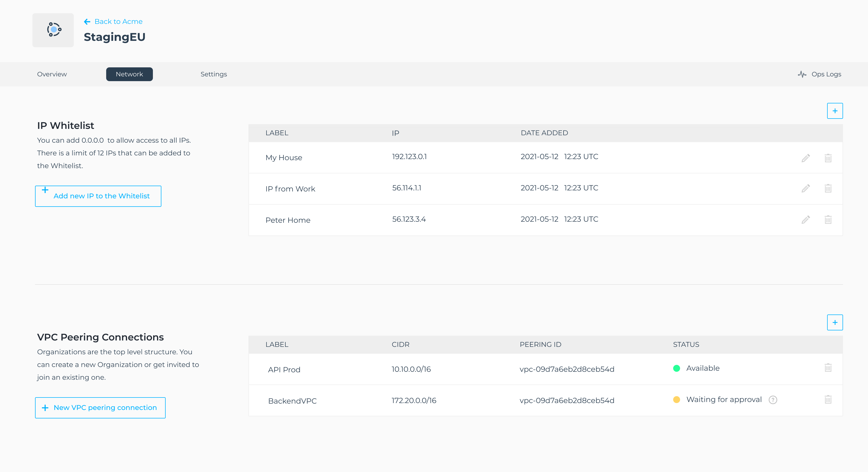Screen dimensions: 868x472
Task: Select the BackendVPC row label
Action: tap(292, 401)
